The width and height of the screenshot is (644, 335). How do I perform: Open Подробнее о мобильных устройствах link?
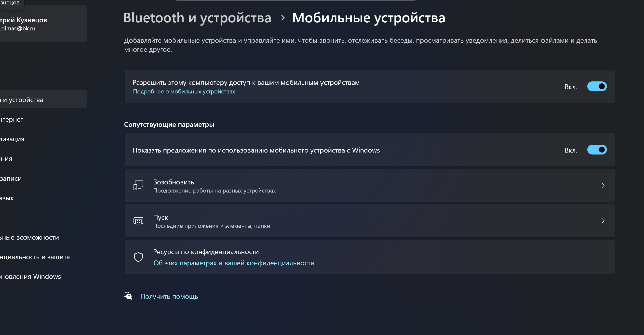pyautogui.click(x=184, y=91)
